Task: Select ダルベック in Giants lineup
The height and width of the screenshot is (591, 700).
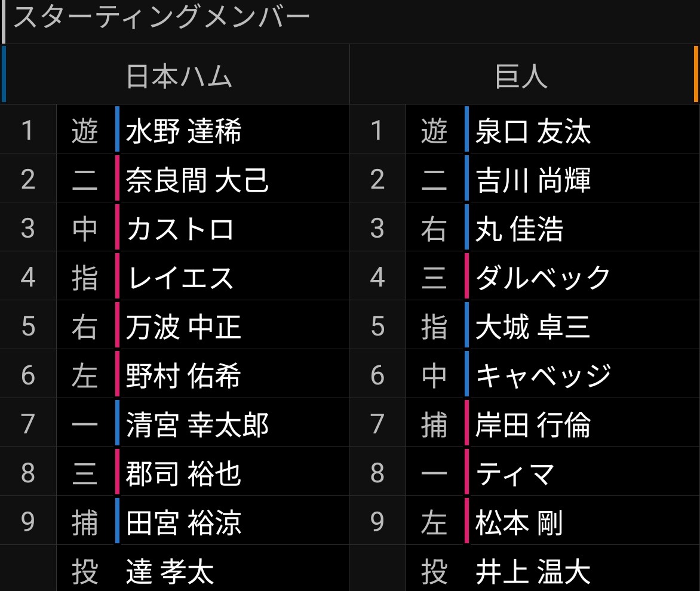Action: [x=543, y=278]
